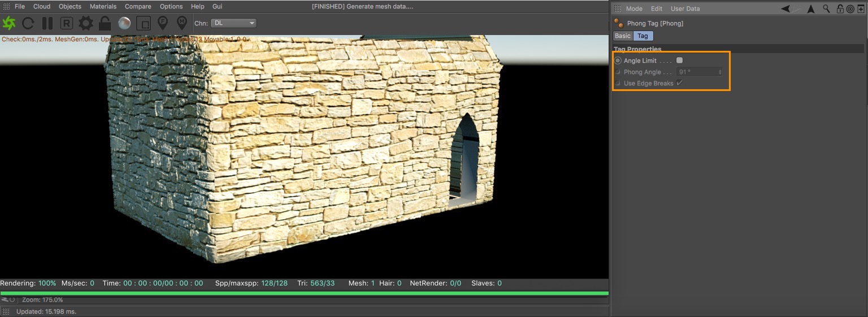Click the Phong Tag [Phong] title text
Viewport: 868px width, 317px height.
coord(655,23)
